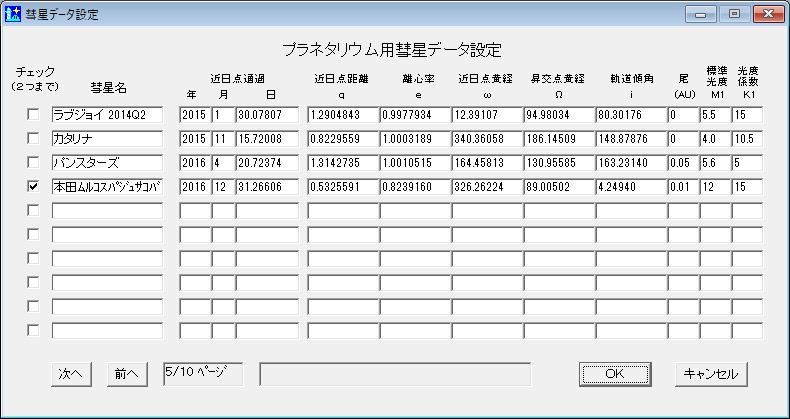Click perihelion distance field 1.2904843
This screenshot has width=790, height=419.
pyautogui.click(x=342, y=115)
